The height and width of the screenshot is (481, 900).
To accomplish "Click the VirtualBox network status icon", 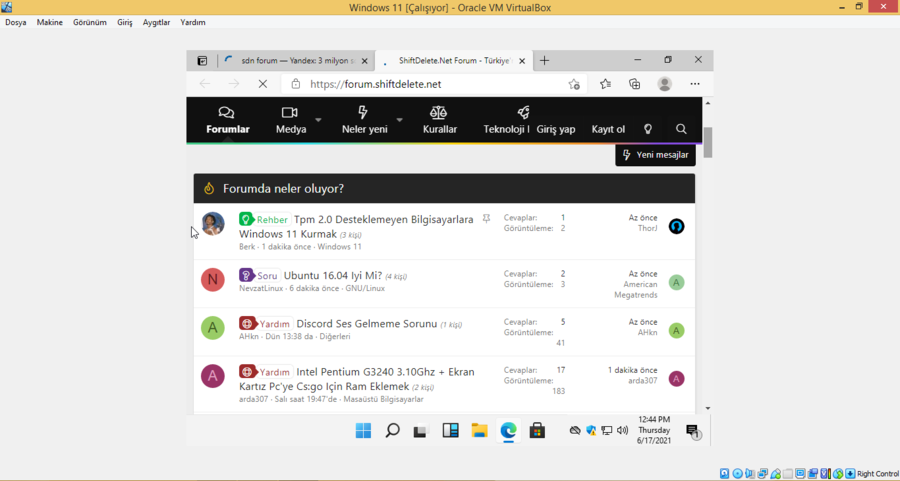I will click(763, 474).
